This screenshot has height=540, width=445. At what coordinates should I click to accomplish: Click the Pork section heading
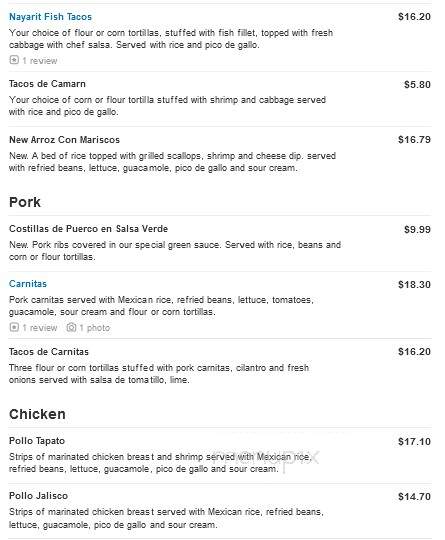(x=25, y=202)
